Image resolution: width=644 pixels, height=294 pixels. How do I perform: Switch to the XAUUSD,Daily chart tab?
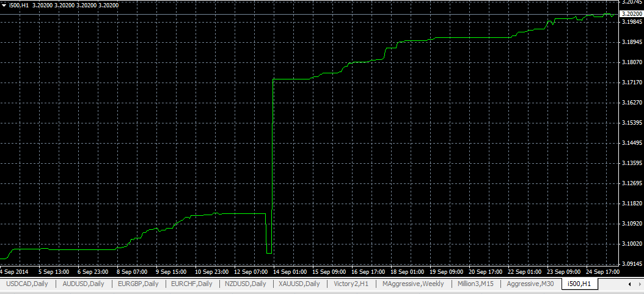(x=299, y=284)
